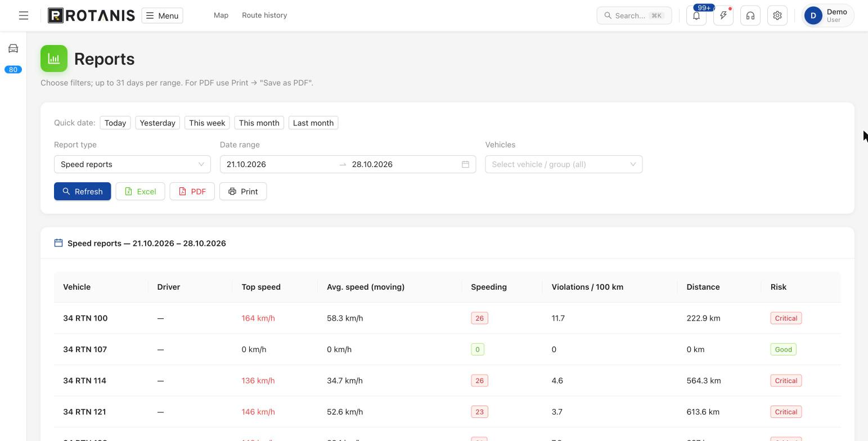The height and width of the screenshot is (441, 868).
Task: Open the settings gear icon
Action: coord(777,16)
